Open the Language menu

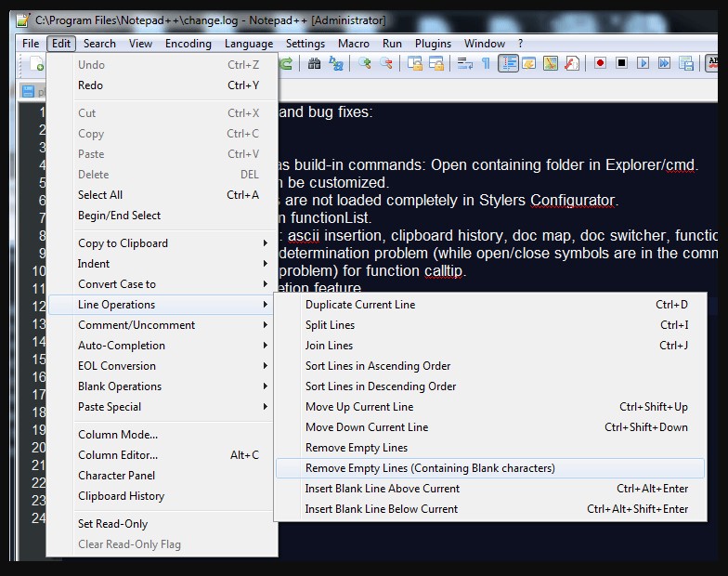tap(249, 44)
